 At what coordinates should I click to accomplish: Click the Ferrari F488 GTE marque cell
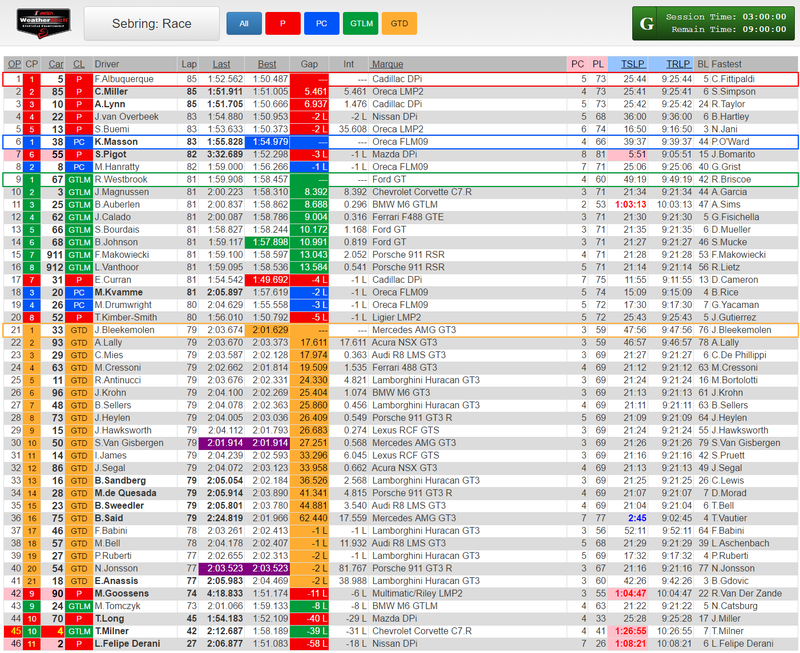[408, 217]
